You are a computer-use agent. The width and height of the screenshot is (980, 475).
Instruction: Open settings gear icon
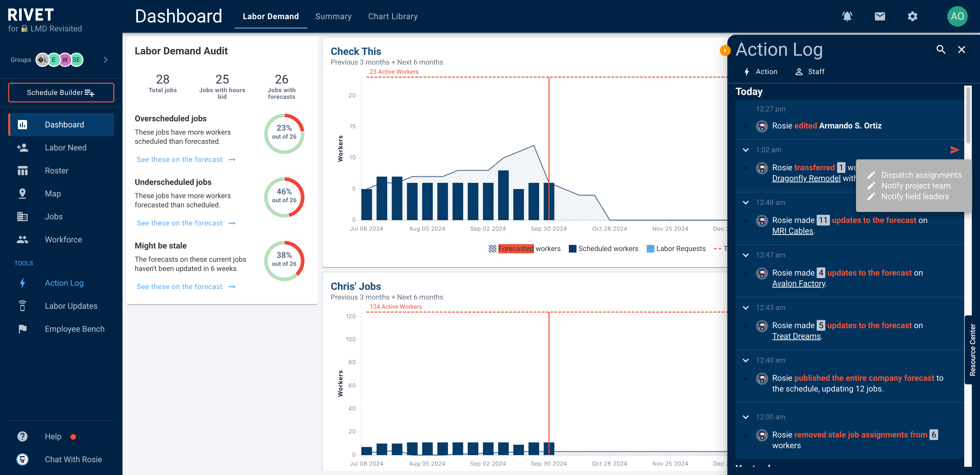pyautogui.click(x=912, y=16)
